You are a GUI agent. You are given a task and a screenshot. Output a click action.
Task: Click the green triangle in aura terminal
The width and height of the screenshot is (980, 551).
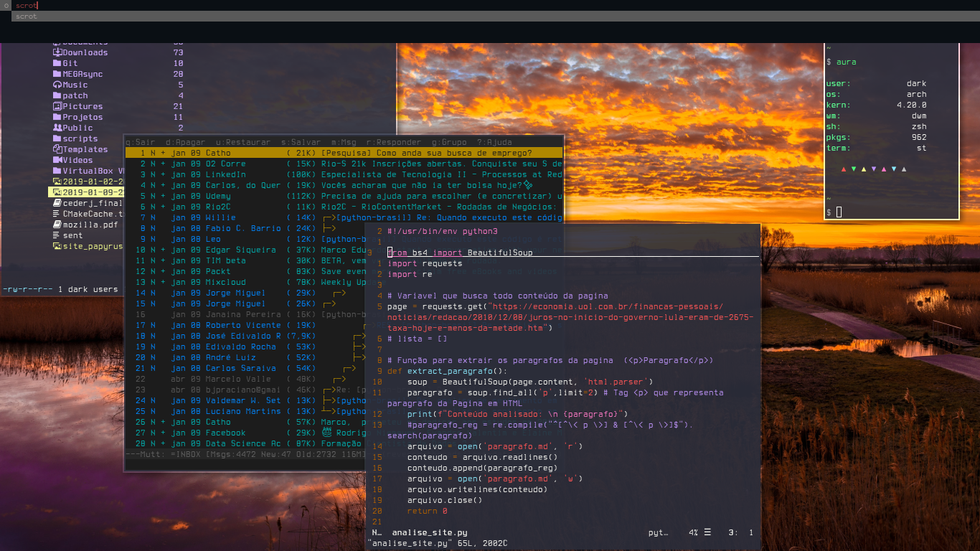point(854,169)
